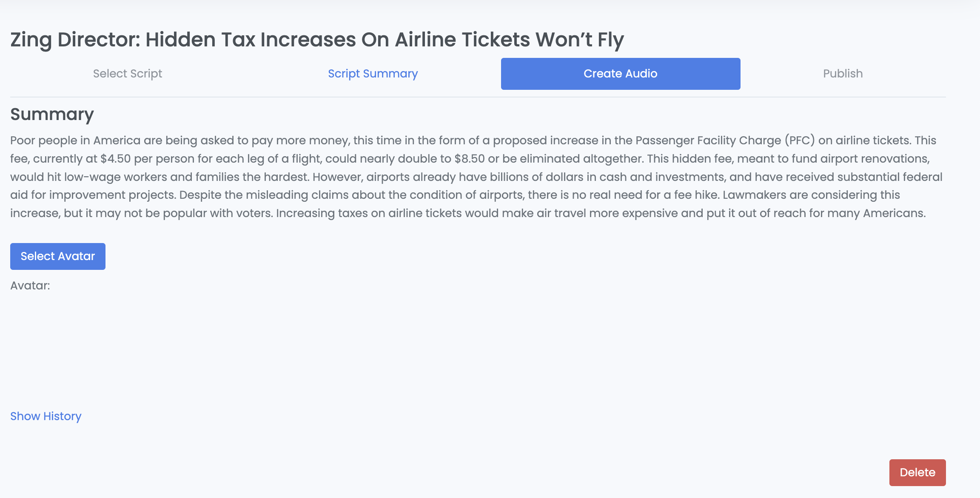Click "Won't Fly" at the title's end
980x498 pixels.
pos(580,40)
